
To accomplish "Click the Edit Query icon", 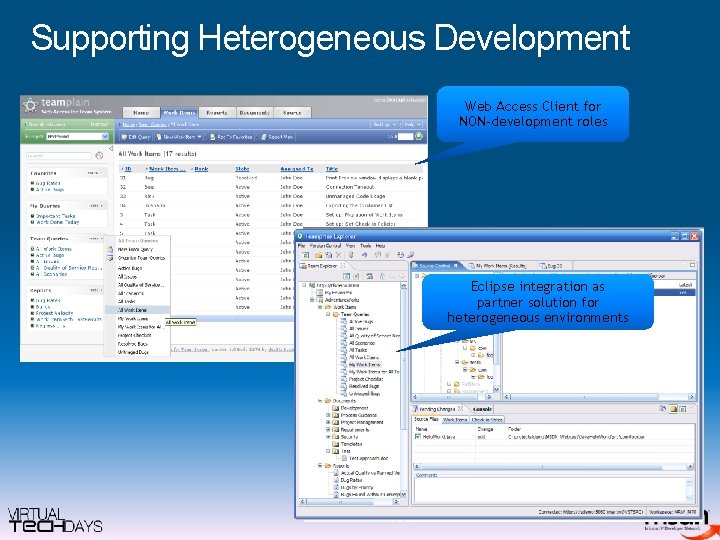I will [124, 137].
